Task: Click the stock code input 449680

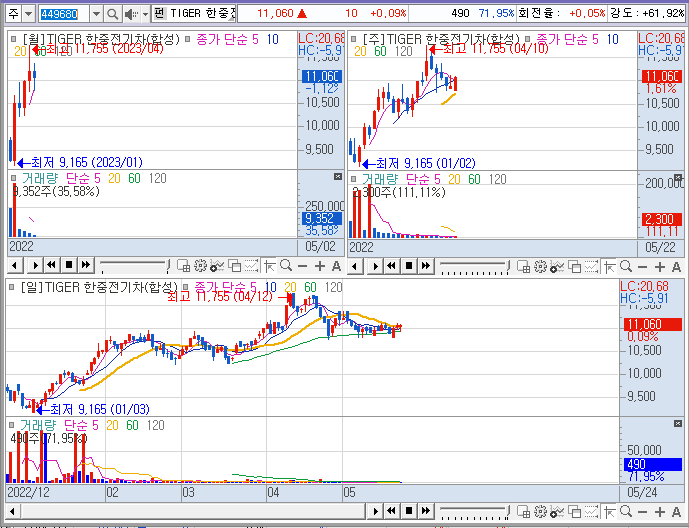Action: (64, 14)
